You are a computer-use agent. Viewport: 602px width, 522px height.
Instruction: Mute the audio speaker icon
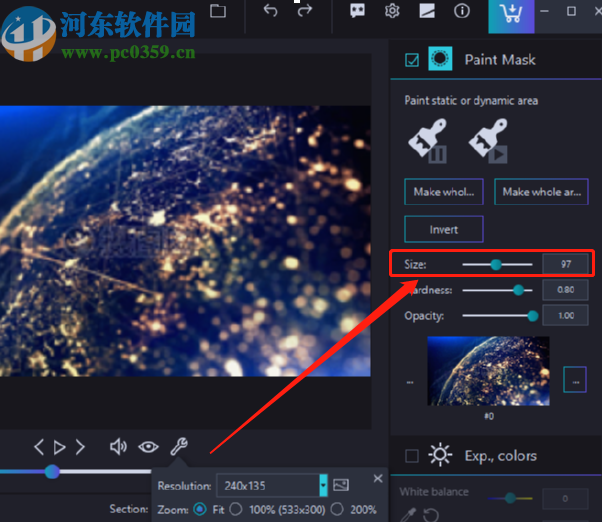[x=118, y=447]
